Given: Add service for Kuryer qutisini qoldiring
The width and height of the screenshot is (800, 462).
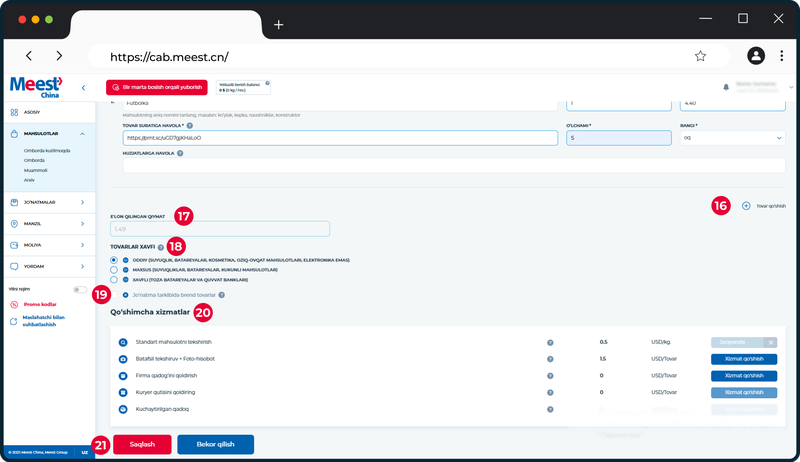Looking at the screenshot, I should tap(744, 393).
